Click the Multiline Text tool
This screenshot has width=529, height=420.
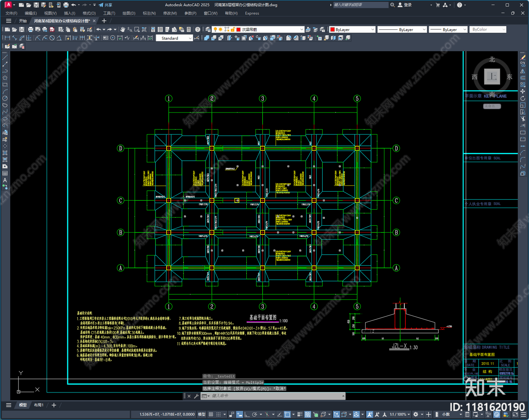(5, 180)
